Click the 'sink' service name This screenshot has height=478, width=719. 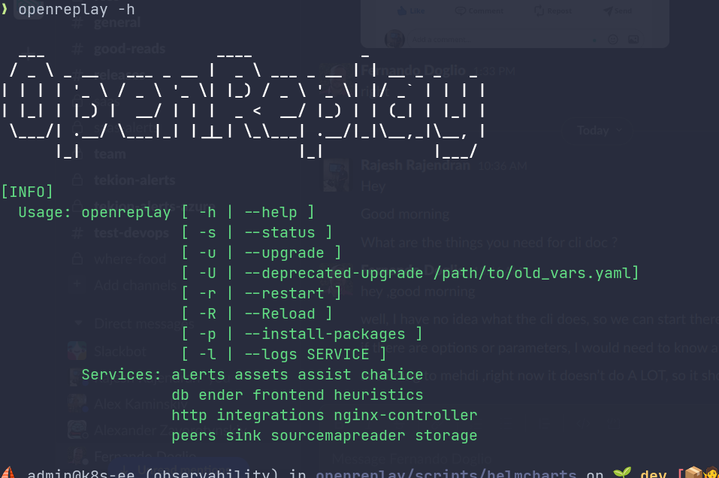[243, 435]
